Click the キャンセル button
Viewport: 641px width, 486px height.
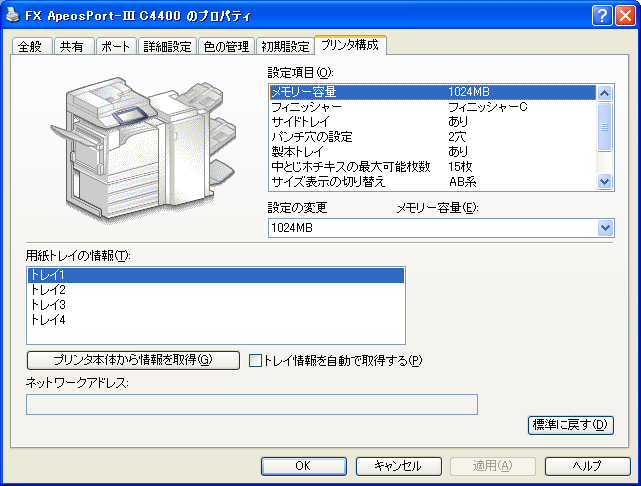click(399, 466)
